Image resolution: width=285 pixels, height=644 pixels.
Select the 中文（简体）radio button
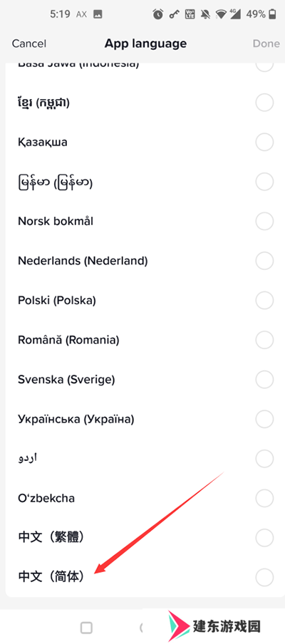[x=264, y=576]
